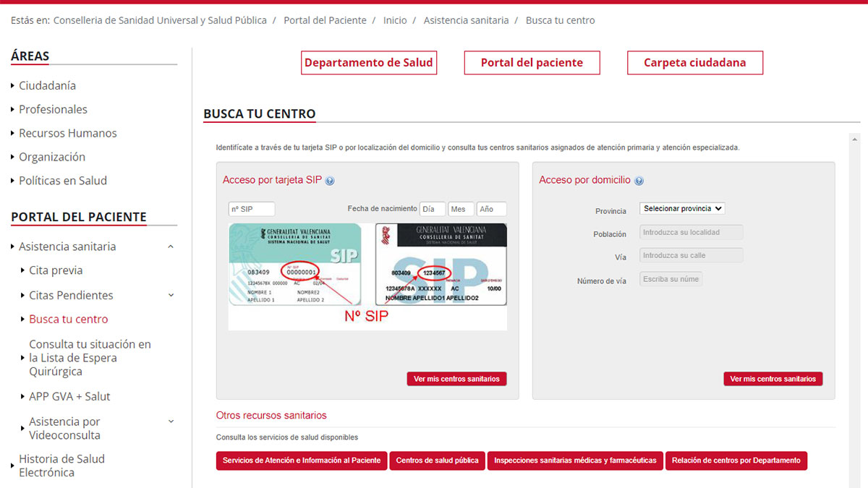
Task: Select Cita previa in sidebar
Action: point(56,270)
